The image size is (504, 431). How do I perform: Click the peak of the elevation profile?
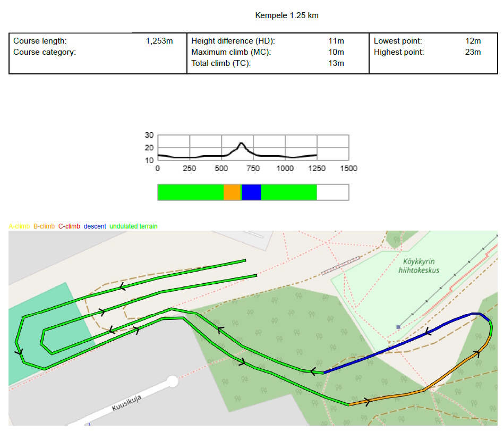241,143
